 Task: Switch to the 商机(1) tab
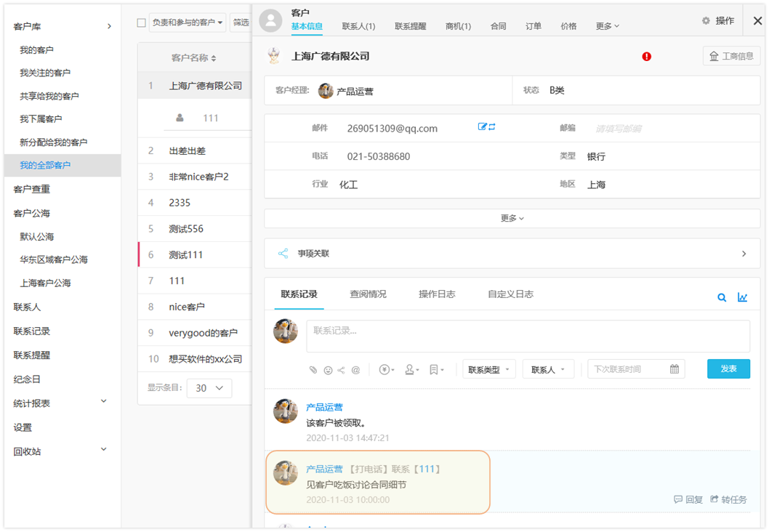tap(458, 26)
